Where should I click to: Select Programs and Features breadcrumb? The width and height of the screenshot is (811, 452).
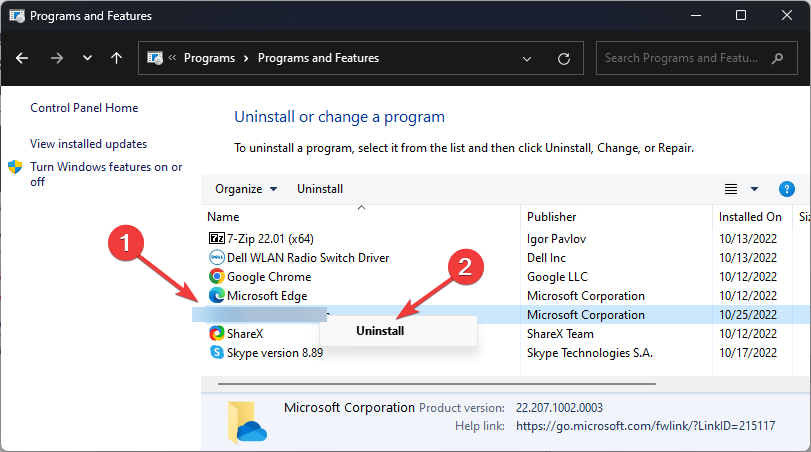pos(319,58)
